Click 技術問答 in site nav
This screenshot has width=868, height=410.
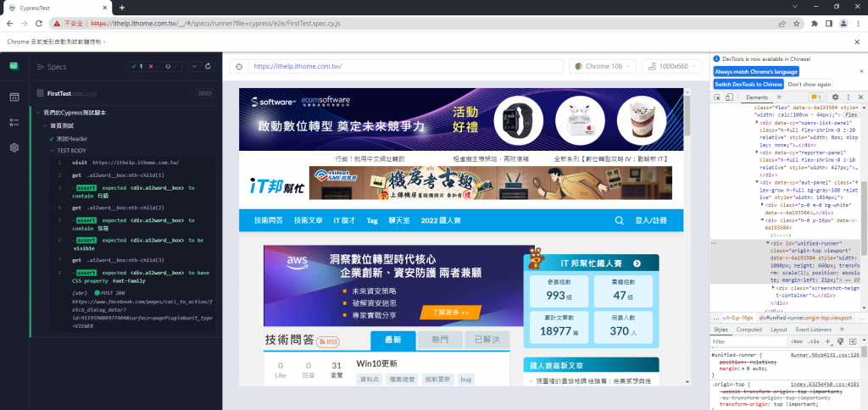point(269,220)
